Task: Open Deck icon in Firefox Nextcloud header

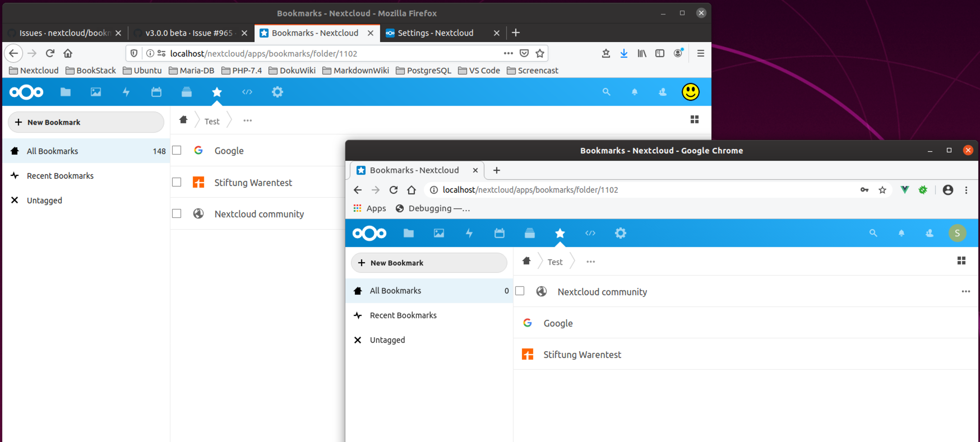Action: pyautogui.click(x=186, y=92)
